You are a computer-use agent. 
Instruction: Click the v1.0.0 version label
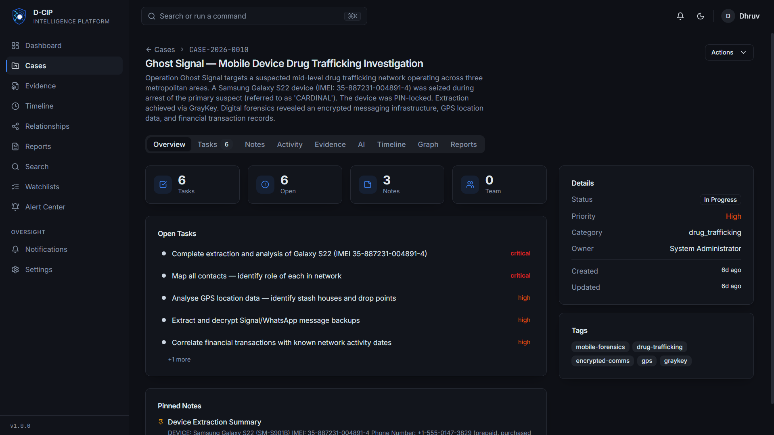[20, 426]
